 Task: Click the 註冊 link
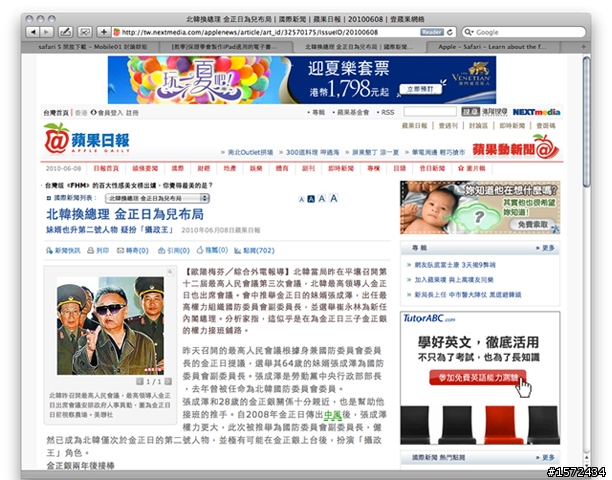(132, 113)
